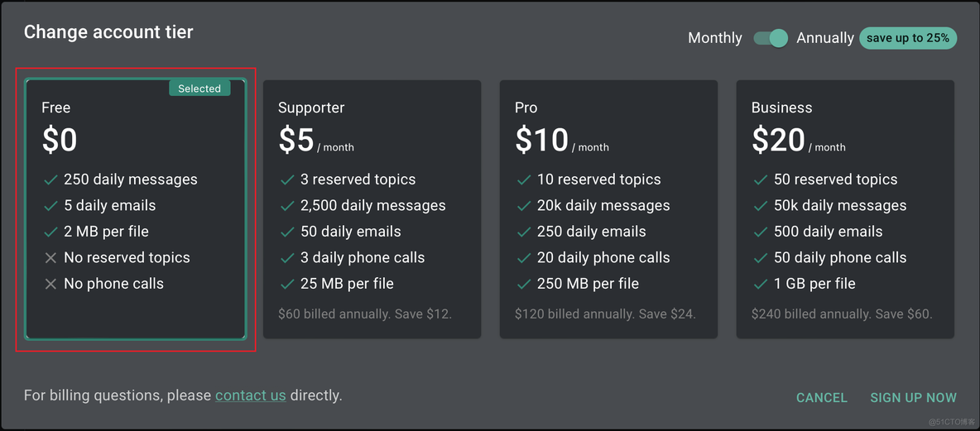This screenshot has width=980, height=431.
Task: Click checkmark icon beside 50 daily phone calls
Action: (761, 258)
